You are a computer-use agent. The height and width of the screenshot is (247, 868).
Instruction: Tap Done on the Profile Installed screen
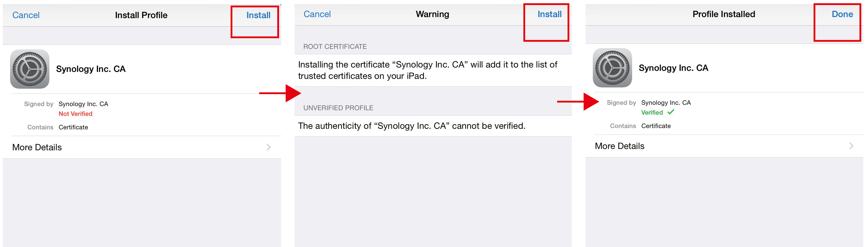pos(842,14)
